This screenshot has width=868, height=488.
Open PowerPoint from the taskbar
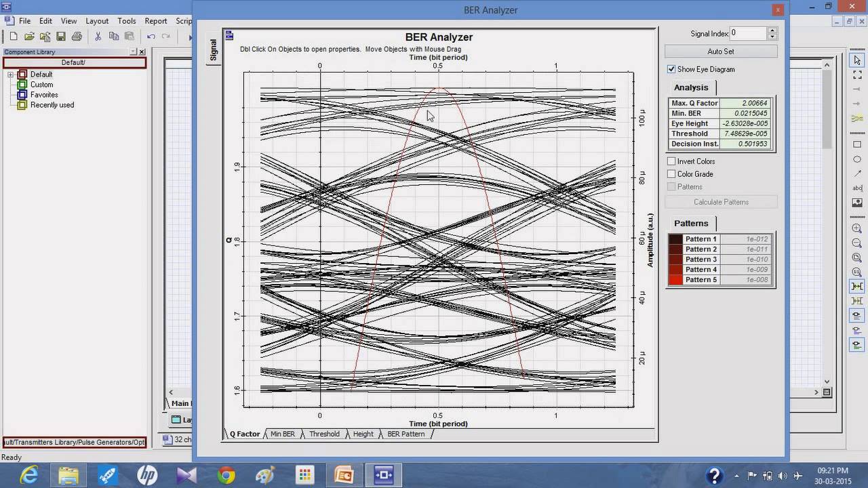click(x=344, y=475)
